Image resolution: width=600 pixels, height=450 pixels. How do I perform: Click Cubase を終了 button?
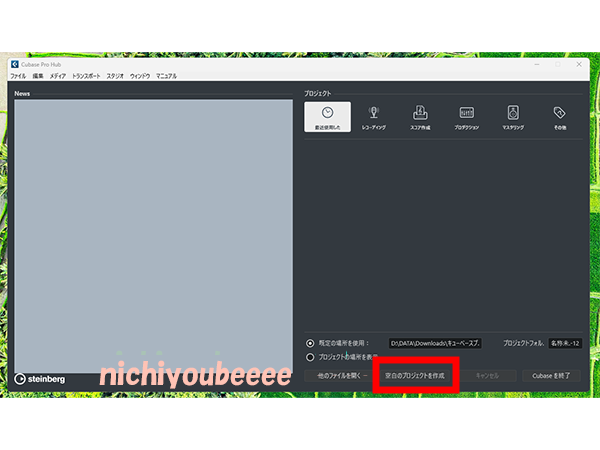click(x=551, y=375)
